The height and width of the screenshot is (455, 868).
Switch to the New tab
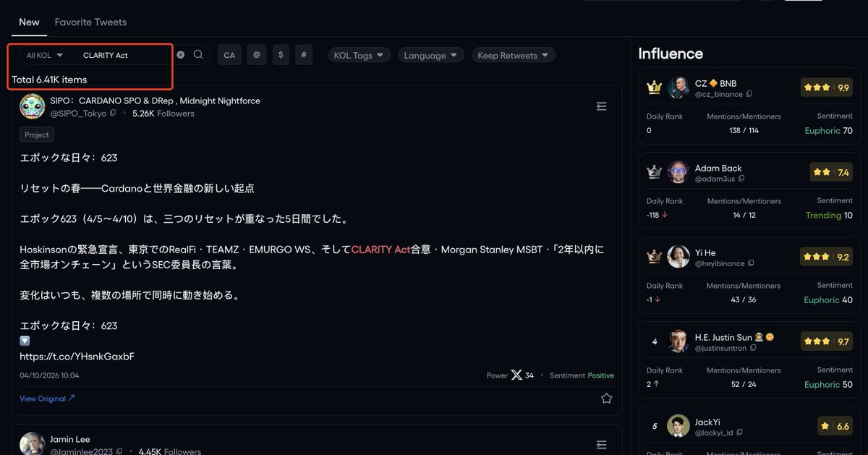coord(29,22)
